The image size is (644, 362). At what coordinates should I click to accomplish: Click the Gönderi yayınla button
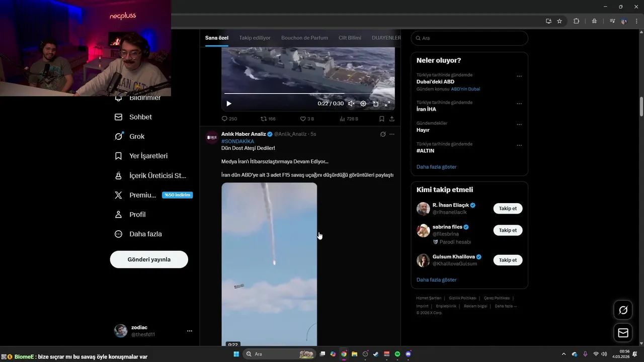(149, 259)
